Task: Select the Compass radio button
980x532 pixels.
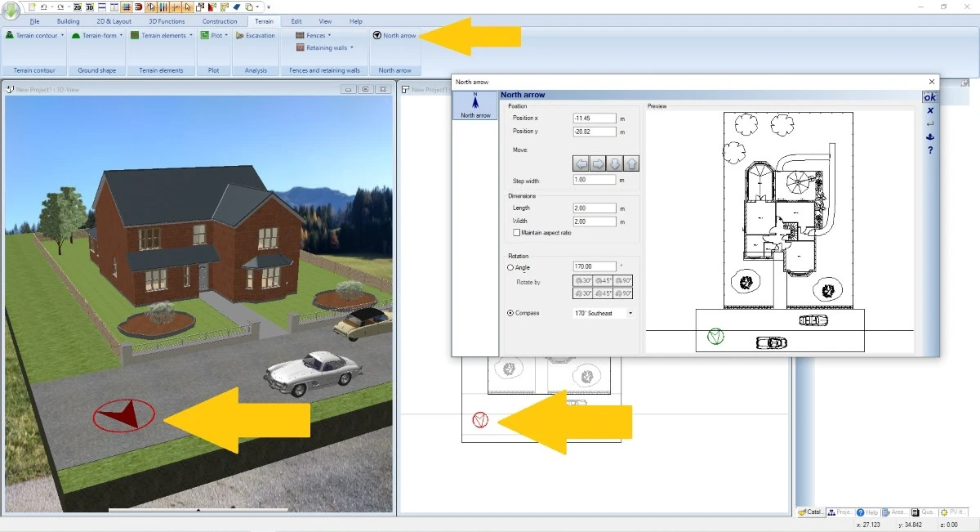Action: (511, 313)
